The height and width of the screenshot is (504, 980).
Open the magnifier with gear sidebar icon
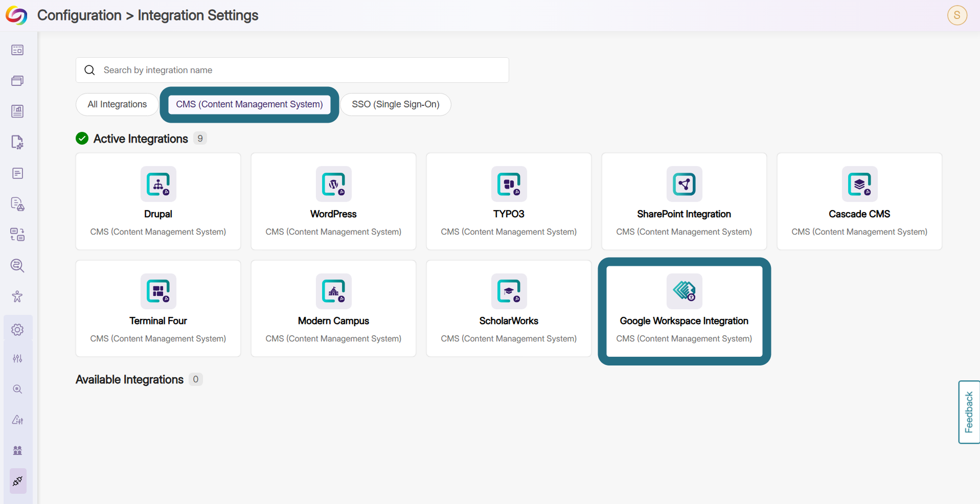(17, 389)
